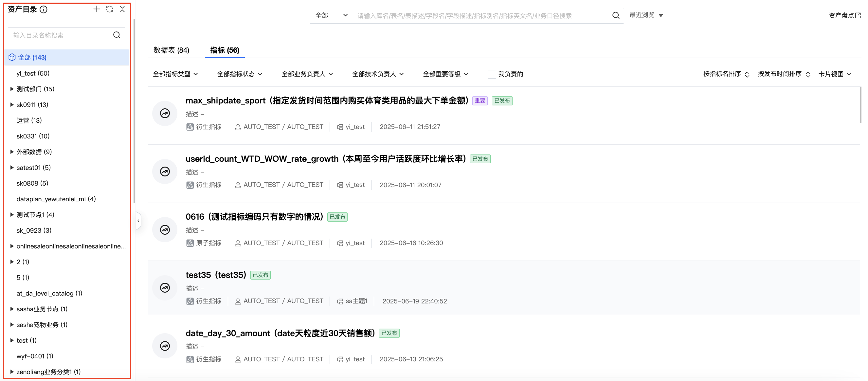868x381 pixels.
Task: Click the metric icon for max_shipdate_sport
Action: point(165,114)
